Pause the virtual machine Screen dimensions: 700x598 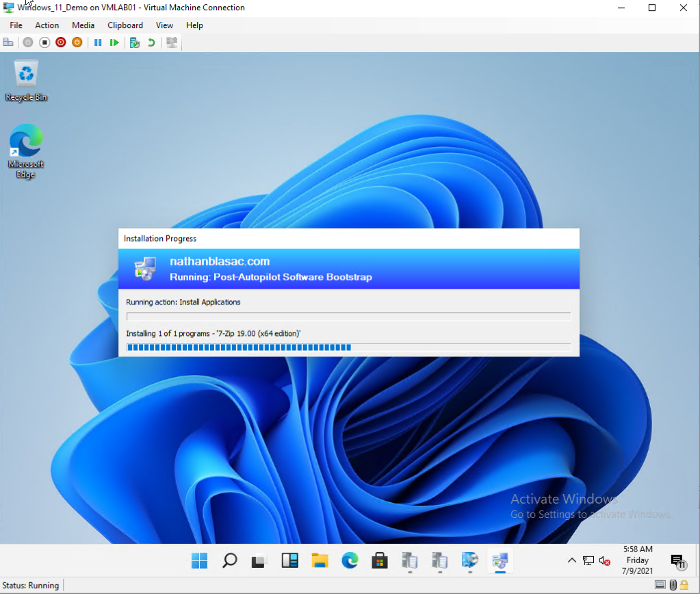98,42
